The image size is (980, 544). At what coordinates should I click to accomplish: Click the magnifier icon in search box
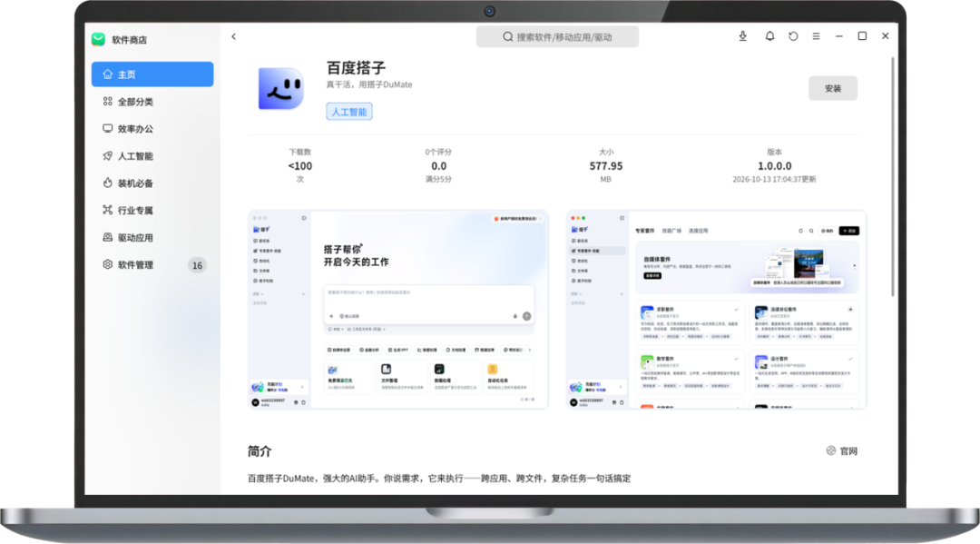click(x=508, y=37)
